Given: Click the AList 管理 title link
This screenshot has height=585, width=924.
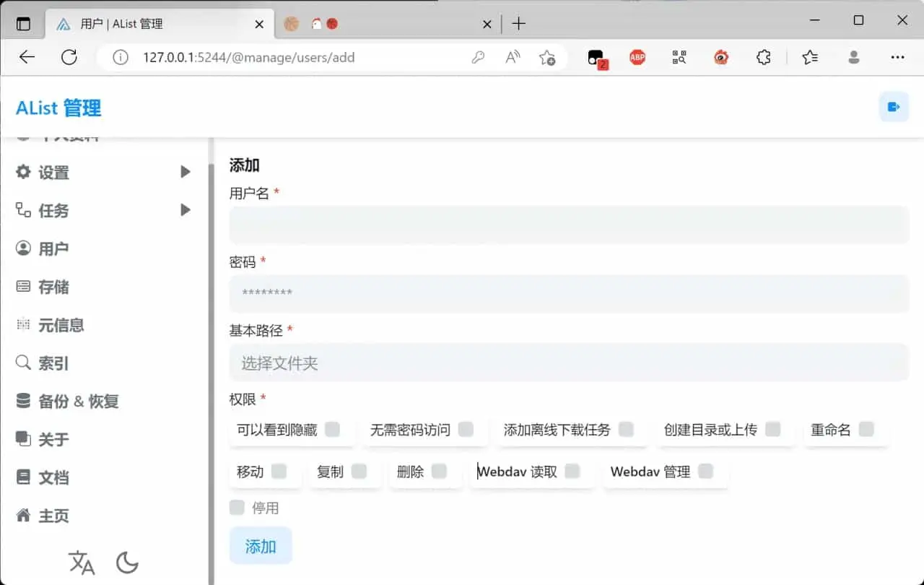Looking at the screenshot, I should click(x=58, y=108).
